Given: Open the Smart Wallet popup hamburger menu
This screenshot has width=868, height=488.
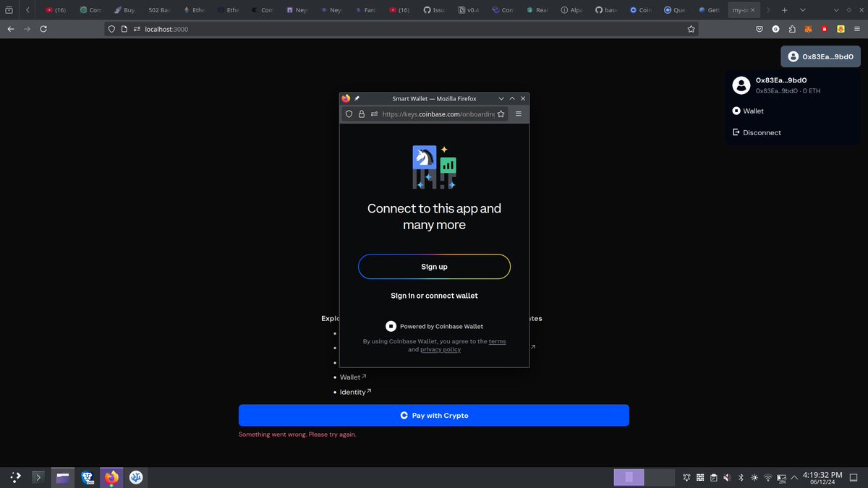Looking at the screenshot, I should (518, 114).
